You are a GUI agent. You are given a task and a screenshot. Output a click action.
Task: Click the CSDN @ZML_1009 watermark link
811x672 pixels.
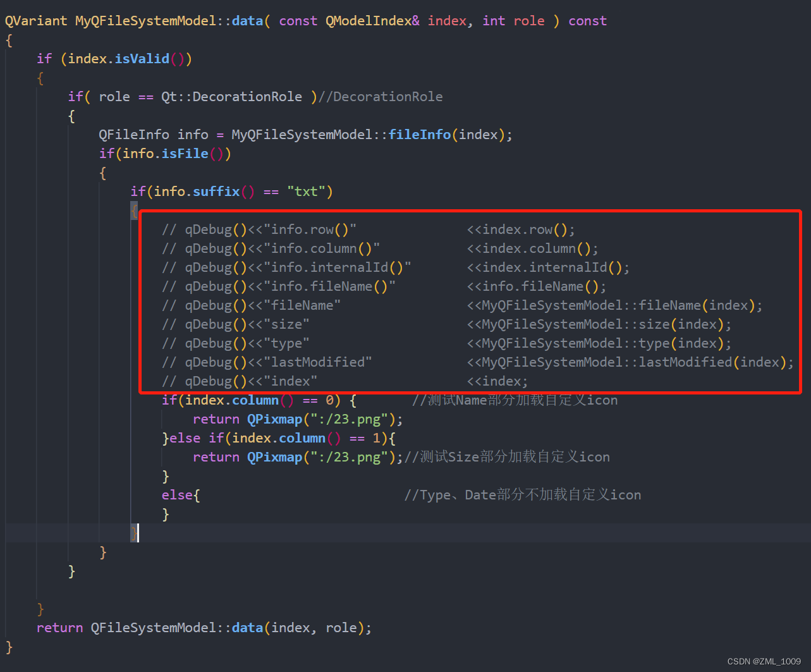coord(764,661)
